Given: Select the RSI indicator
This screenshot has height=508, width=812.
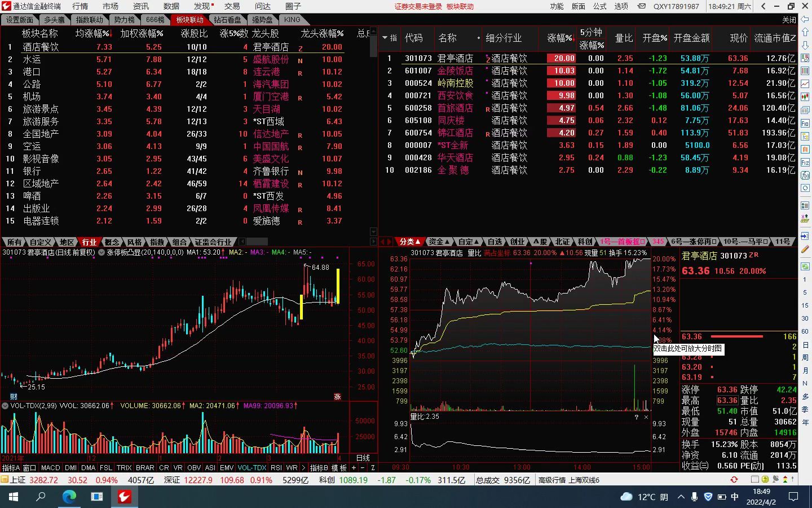Looking at the screenshot, I should 276,467.
